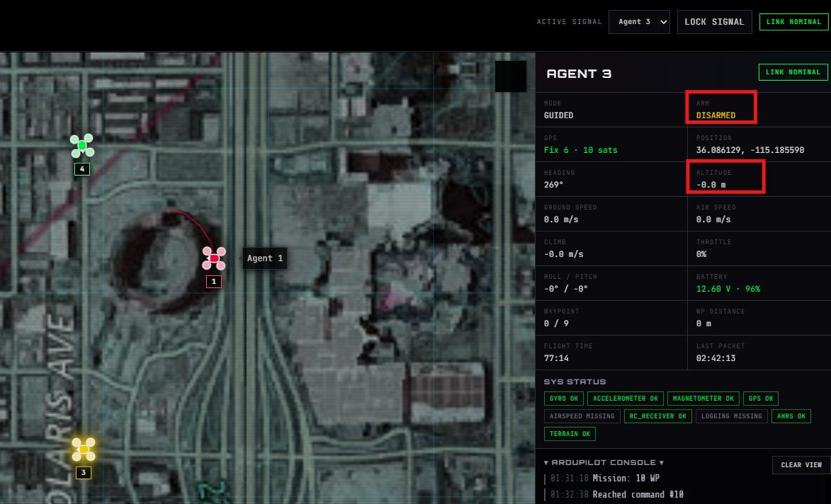This screenshot has height=504, width=831.
Task: Click the position coordinates 36.086129, -115.185590
Action: pos(750,150)
